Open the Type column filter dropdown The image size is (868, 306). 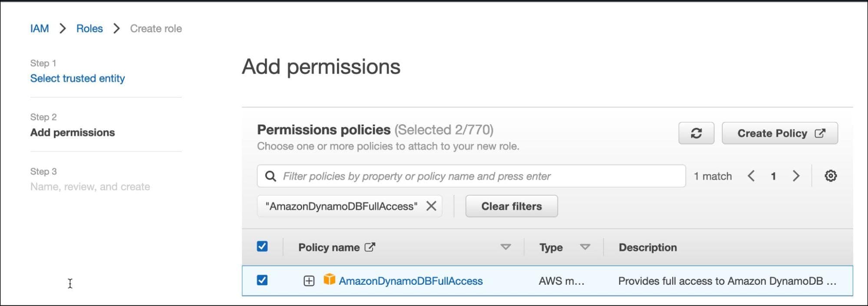(x=586, y=247)
